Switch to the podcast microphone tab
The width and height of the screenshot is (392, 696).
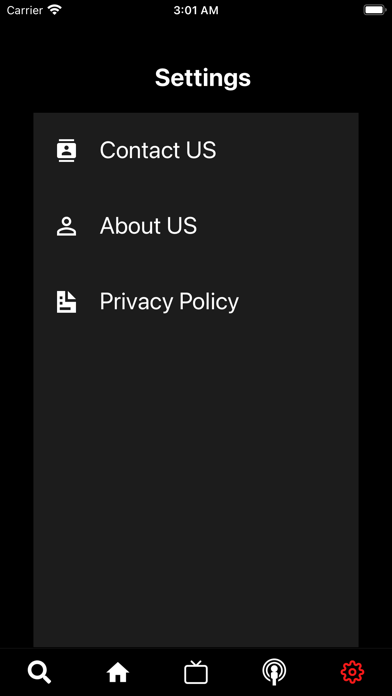(274, 672)
